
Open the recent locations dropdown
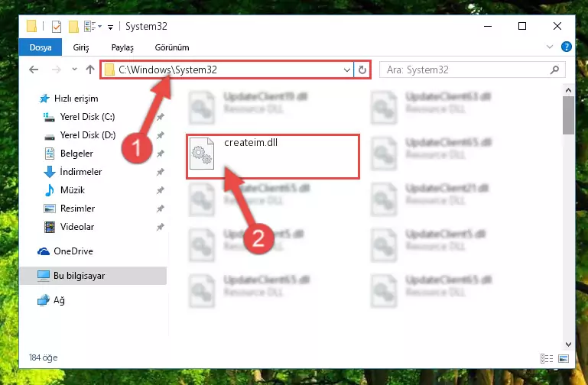74,70
